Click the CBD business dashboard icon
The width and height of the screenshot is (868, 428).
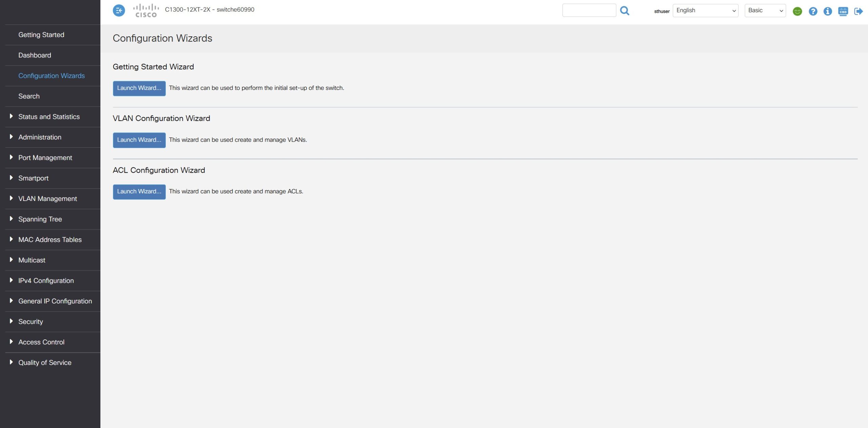click(x=843, y=11)
